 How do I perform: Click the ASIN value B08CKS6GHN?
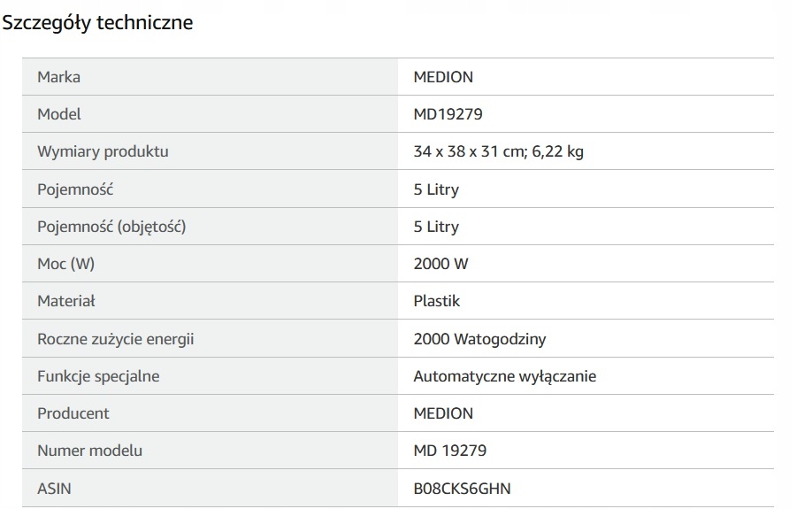tap(462, 489)
